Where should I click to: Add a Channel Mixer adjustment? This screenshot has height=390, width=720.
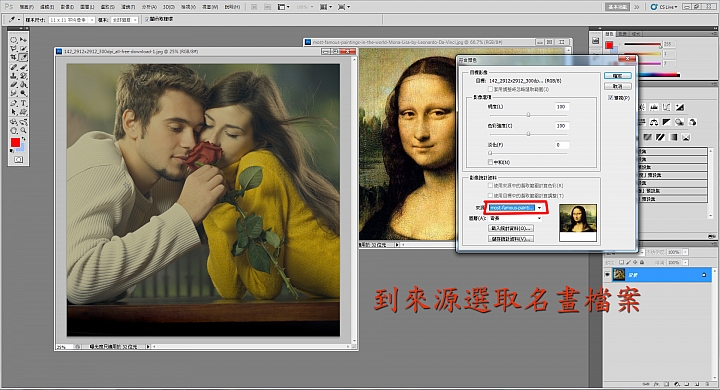point(692,122)
